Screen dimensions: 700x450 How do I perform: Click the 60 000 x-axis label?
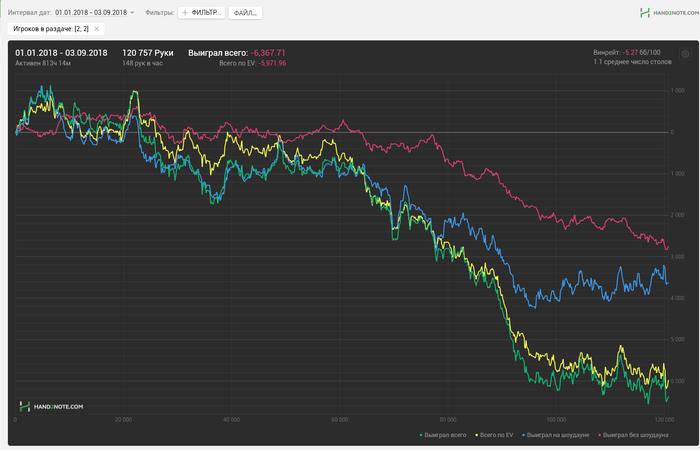340,420
